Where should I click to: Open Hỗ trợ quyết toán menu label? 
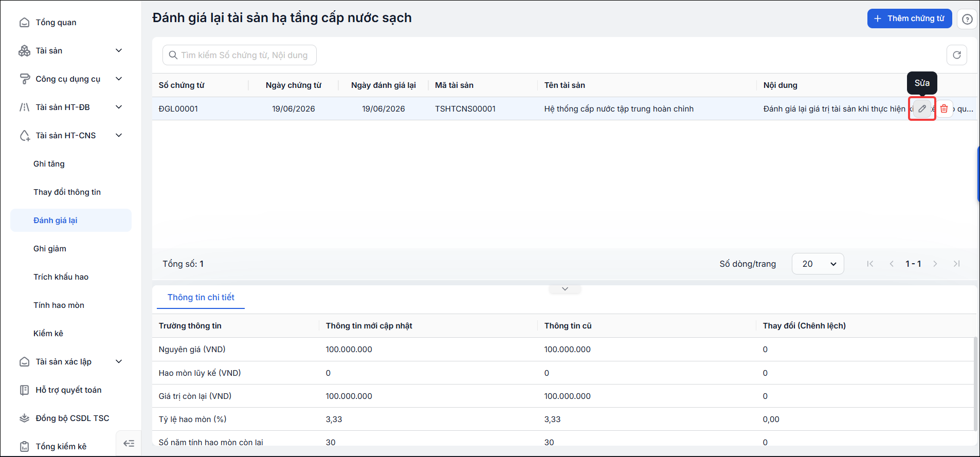tap(69, 390)
